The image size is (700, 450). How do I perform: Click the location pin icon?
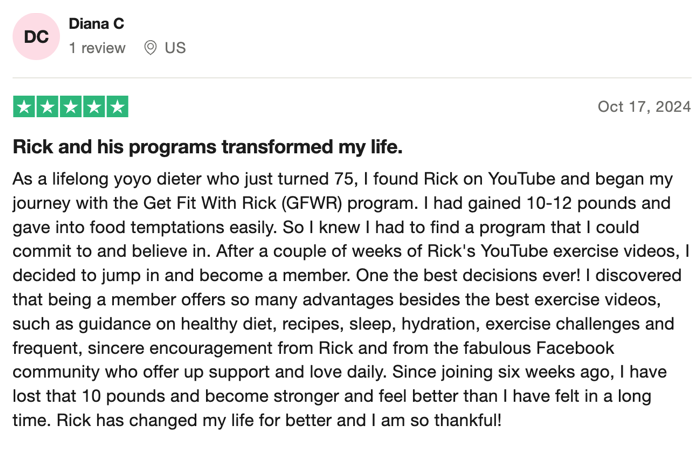coord(150,48)
